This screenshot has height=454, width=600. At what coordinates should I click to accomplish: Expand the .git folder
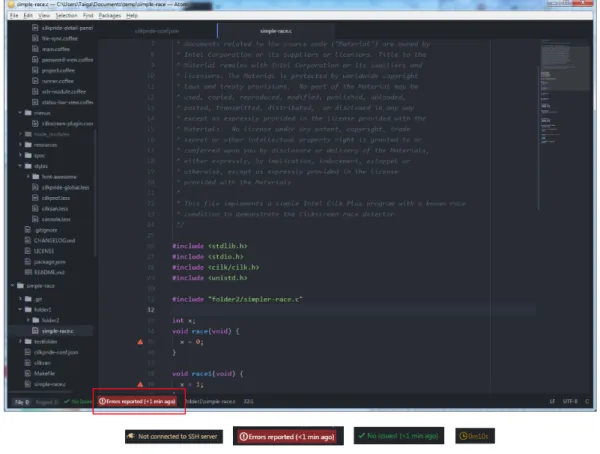[20, 299]
